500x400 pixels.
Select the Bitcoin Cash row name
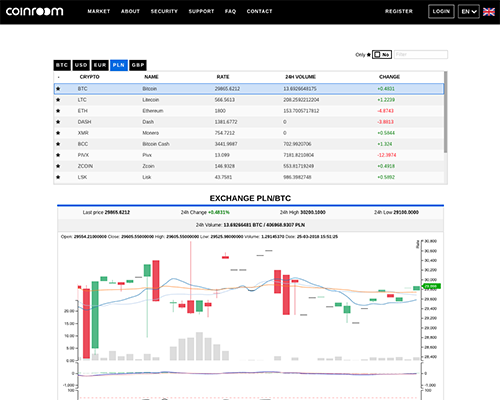(156, 144)
